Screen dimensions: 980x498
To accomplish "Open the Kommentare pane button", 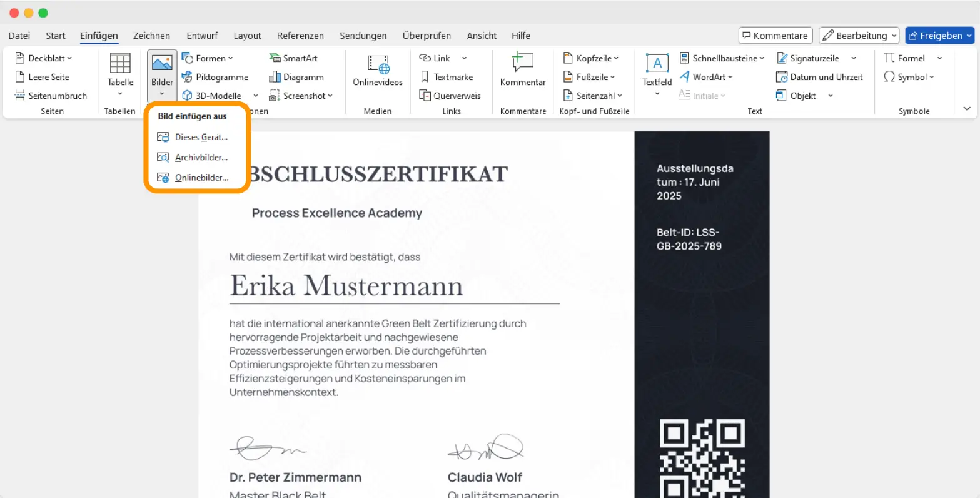I will point(775,36).
